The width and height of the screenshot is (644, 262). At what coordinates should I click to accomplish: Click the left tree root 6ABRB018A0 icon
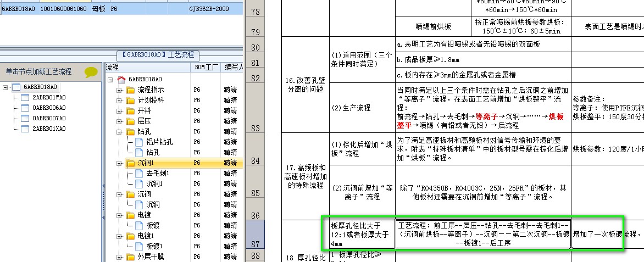[16, 87]
